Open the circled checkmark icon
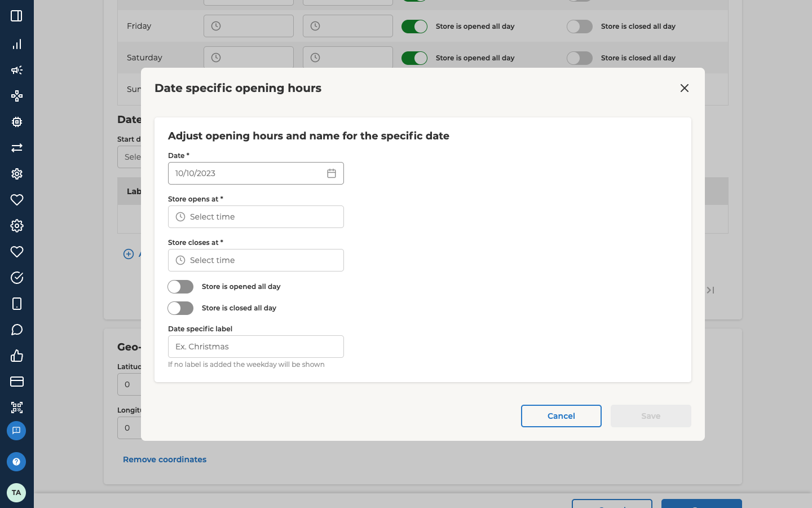 (16, 278)
